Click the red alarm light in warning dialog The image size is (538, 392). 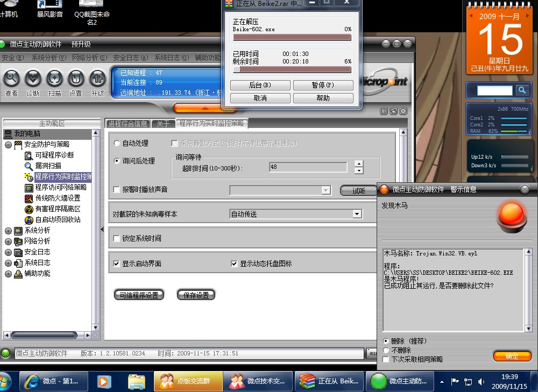tap(512, 217)
